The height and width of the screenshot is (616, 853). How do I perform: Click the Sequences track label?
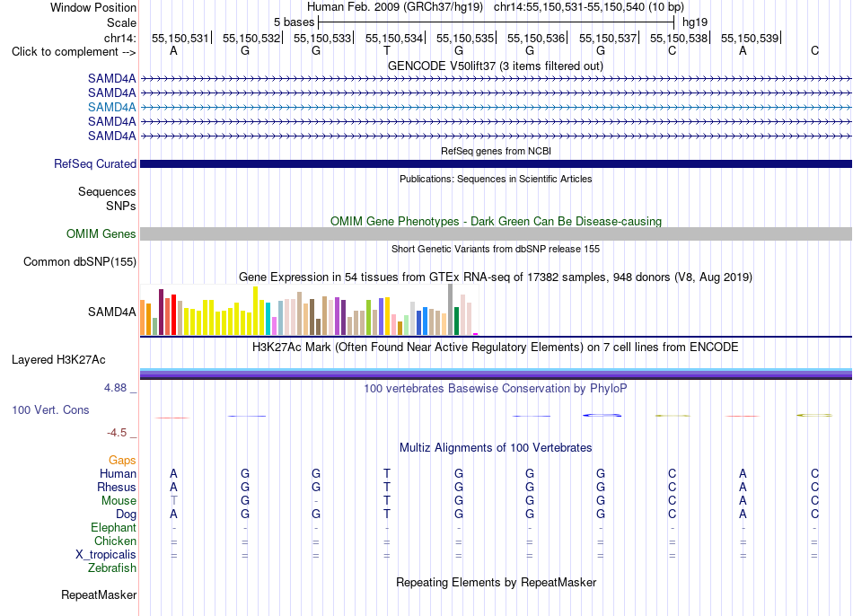click(x=107, y=191)
